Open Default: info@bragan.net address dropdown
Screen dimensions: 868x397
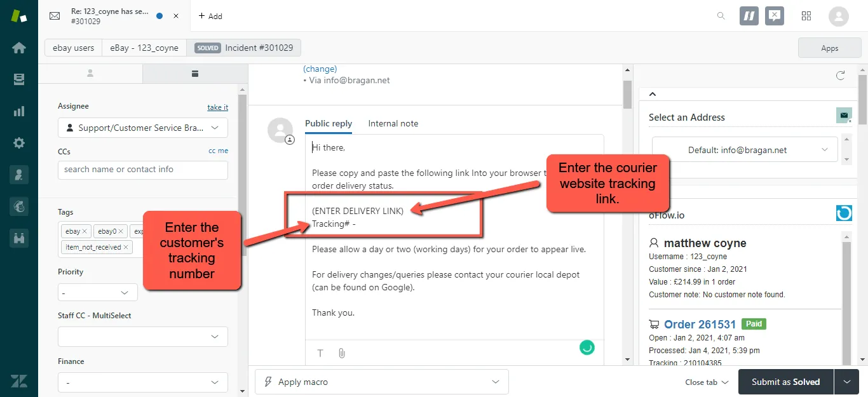coord(745,150)
